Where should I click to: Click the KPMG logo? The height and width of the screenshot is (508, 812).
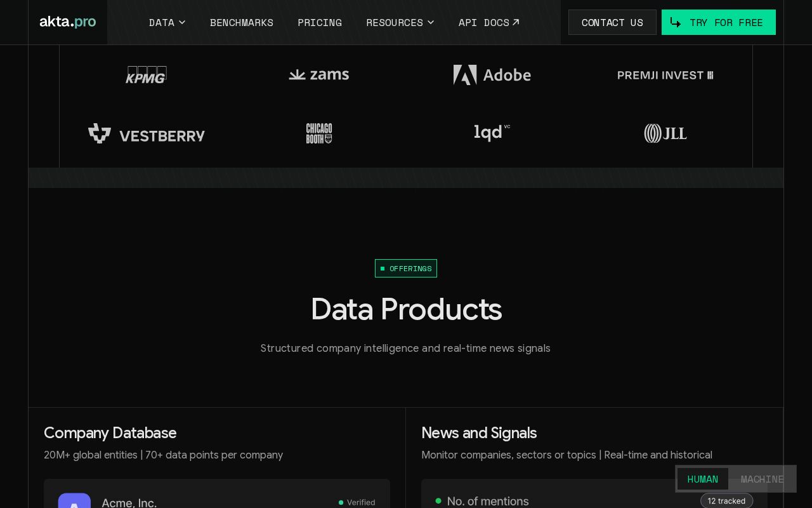[x=146, y=75]
